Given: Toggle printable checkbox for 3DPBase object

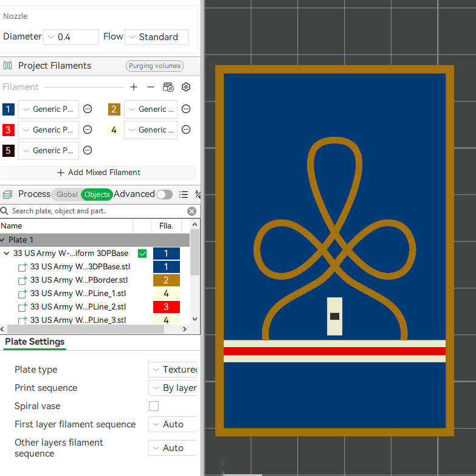Looking at the screenshot, I should click(x=142, y=254).
